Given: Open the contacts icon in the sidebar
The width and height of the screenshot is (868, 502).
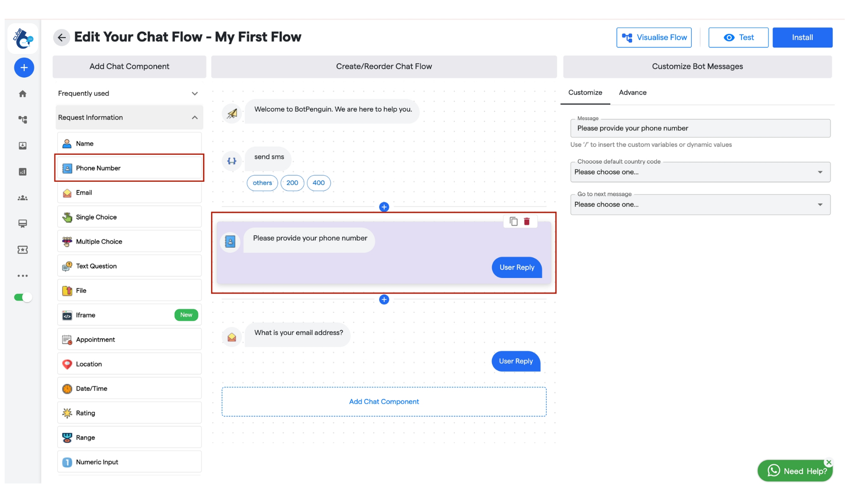Looking at the screenshot, I should 22,198.
